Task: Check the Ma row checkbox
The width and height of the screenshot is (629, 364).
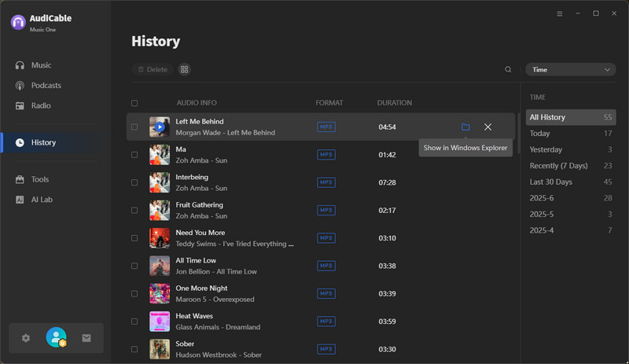Action: tap(134, 155)
